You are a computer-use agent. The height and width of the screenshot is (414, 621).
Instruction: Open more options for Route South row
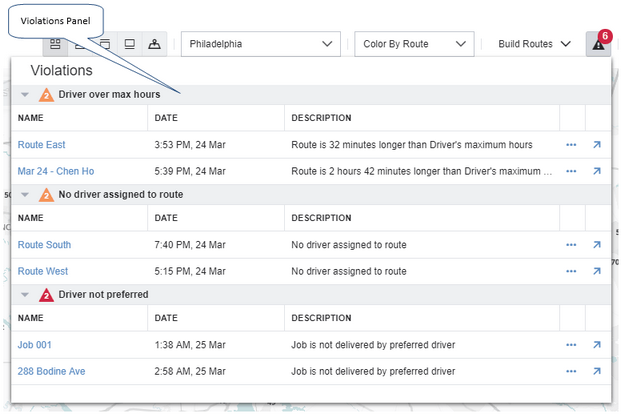click(x=571, y=245)
